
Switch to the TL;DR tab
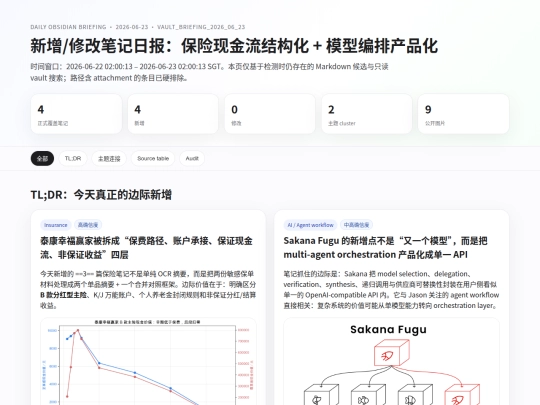(73, 158)
